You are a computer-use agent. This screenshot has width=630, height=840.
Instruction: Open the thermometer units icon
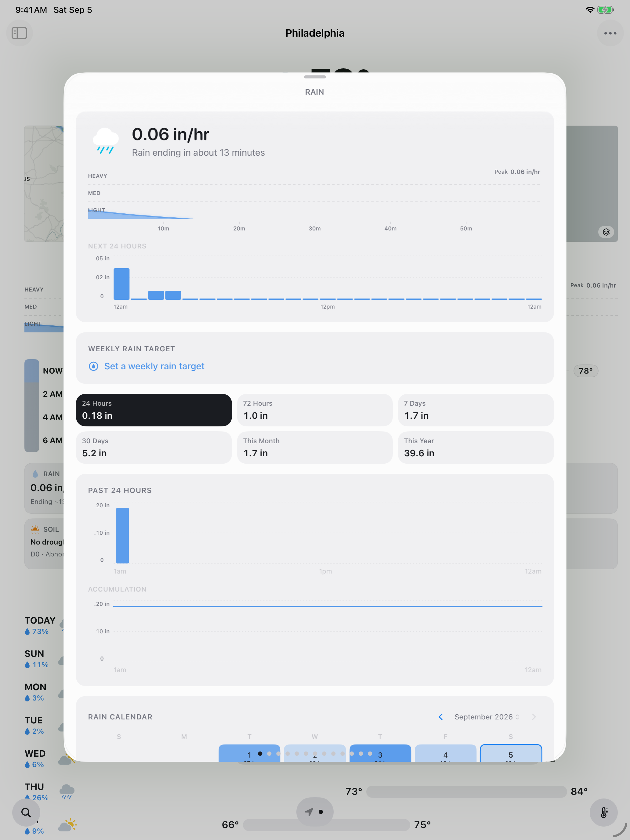(603, 813)
